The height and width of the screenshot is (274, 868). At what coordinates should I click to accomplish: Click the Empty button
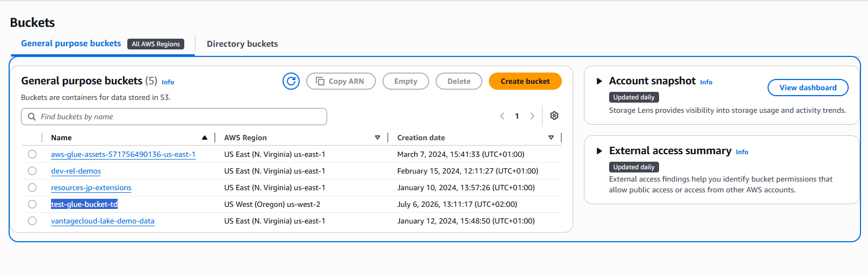[406, 81]
